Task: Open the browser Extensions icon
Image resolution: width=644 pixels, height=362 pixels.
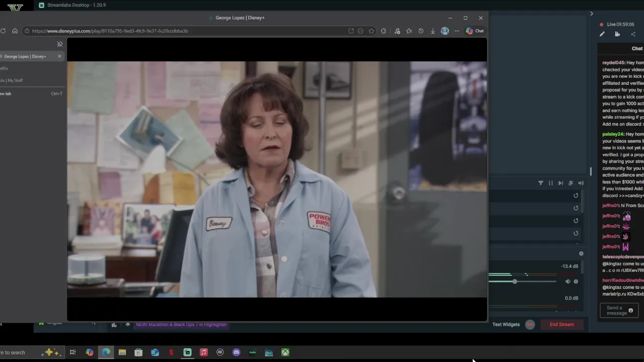Action: pyautogui.click(x=383, y=31)
